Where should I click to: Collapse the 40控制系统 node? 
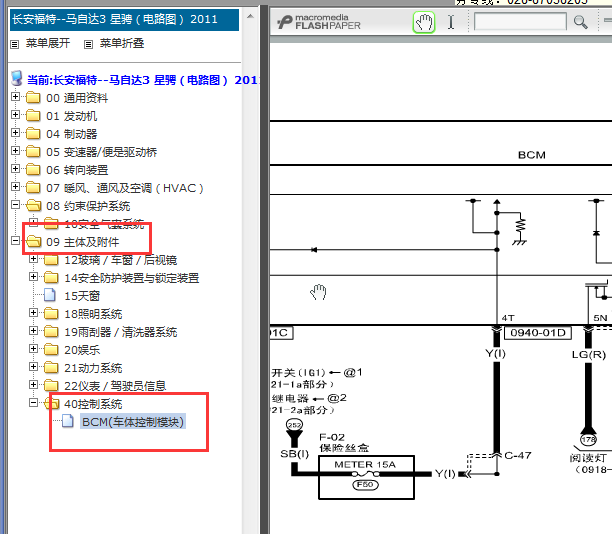34,402
